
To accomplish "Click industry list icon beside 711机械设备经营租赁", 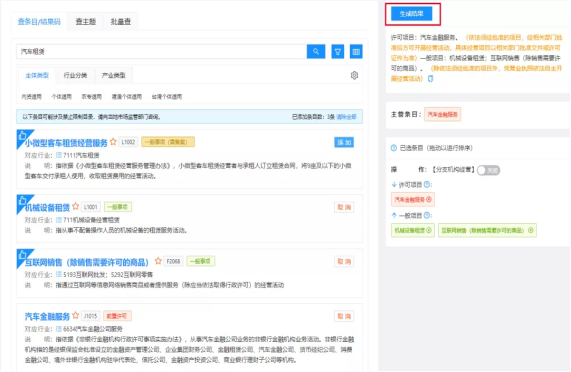I will 59,220.
